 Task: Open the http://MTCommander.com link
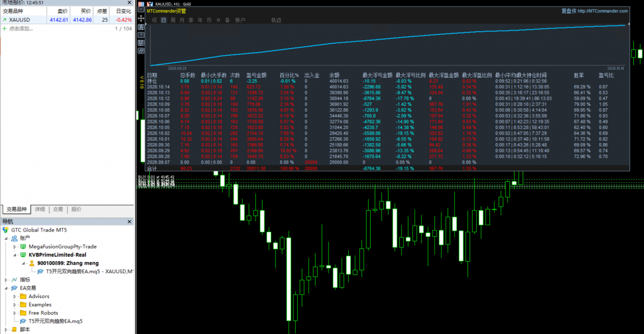point(603,11)
